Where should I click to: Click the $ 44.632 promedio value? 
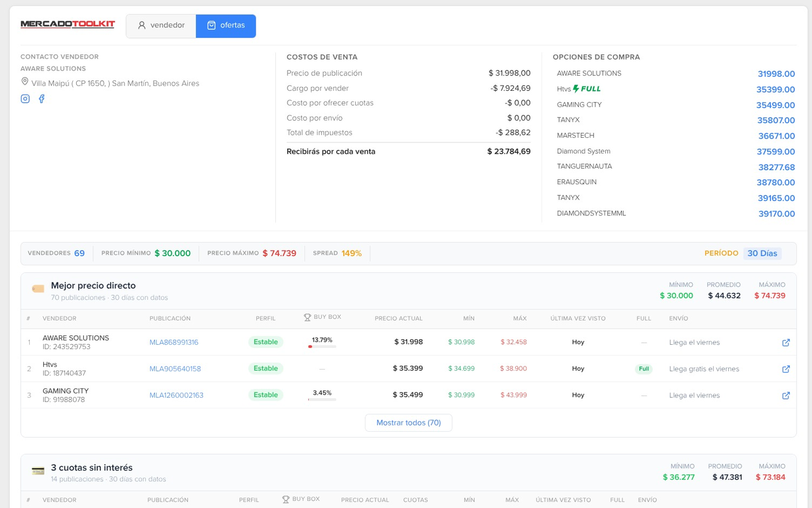[724, 296]
